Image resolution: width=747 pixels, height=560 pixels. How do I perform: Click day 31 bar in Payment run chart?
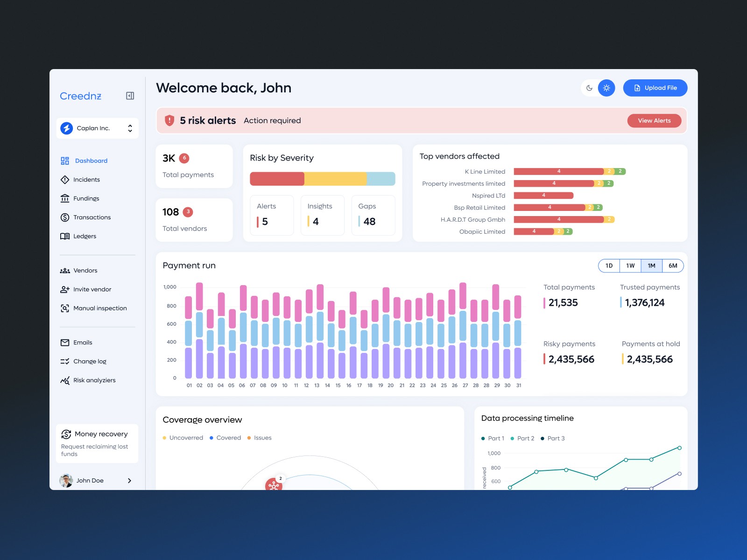[x=518, y=336]
